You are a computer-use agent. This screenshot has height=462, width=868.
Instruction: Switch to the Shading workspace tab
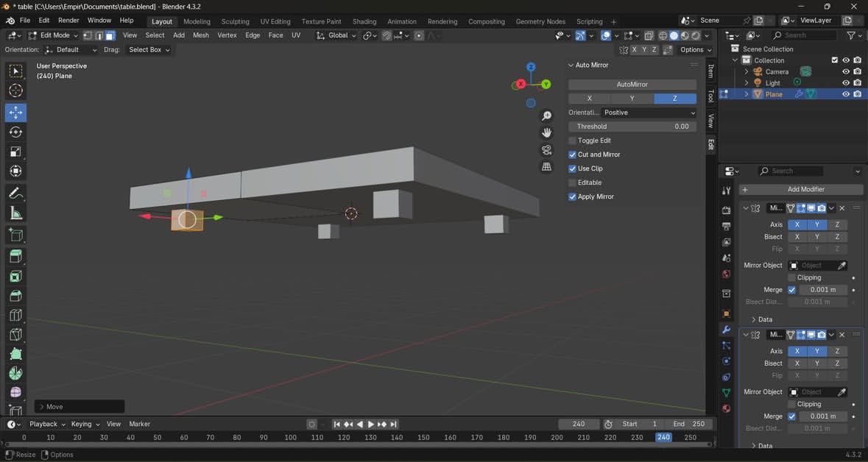pyautogui.click(x=364, y=21)
